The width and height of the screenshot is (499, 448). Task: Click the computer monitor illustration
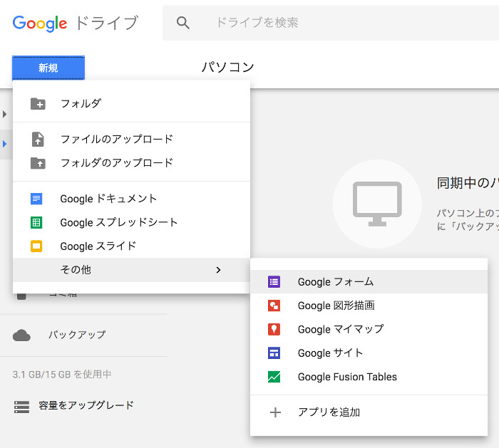pos(377,204)
